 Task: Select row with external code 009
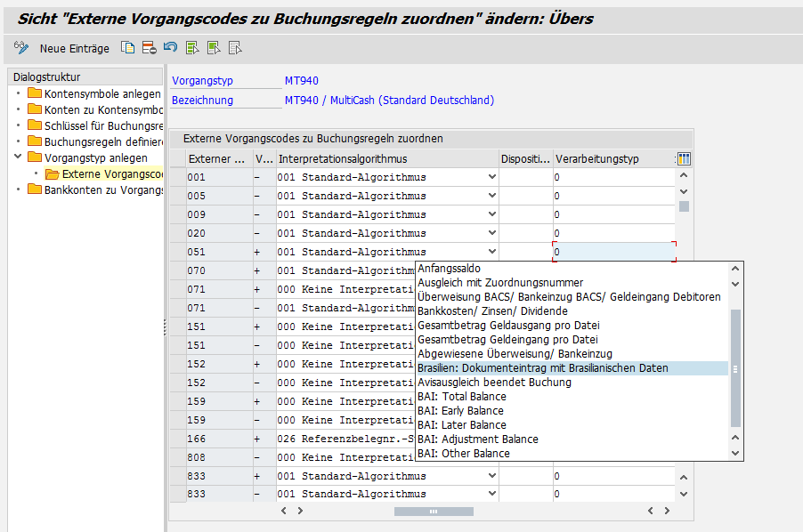coord(177,214)
